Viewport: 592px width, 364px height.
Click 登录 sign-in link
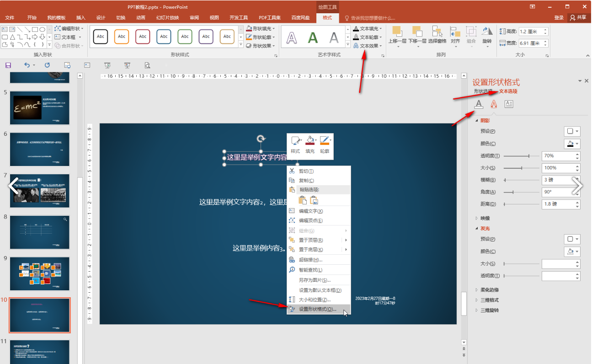[x=559, y=17]
